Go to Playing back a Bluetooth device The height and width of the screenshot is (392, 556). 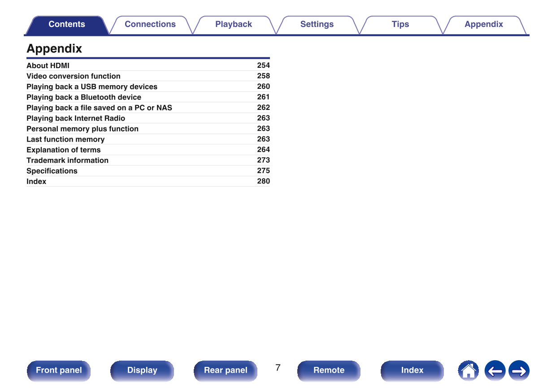pyautogui.click(x=84, y=97)
